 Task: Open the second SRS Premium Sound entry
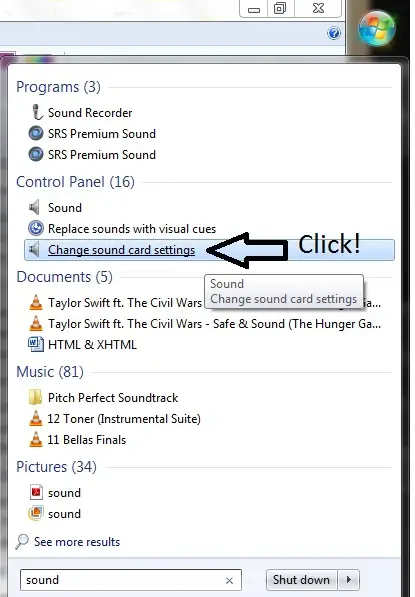pos(102,155)
